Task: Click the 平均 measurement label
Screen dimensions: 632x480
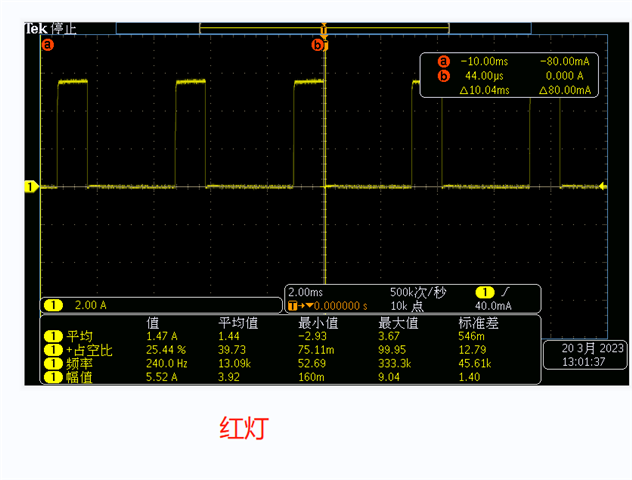Action: click(80, 336)
